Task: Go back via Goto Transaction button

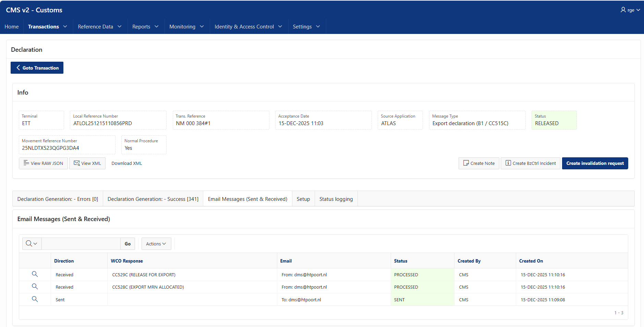Action: 37,68
